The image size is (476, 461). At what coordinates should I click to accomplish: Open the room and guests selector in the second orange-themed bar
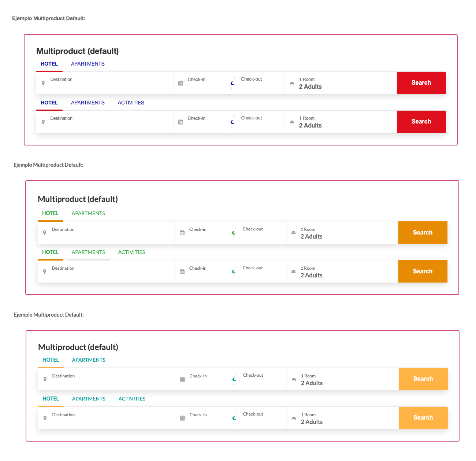[342, 272]
